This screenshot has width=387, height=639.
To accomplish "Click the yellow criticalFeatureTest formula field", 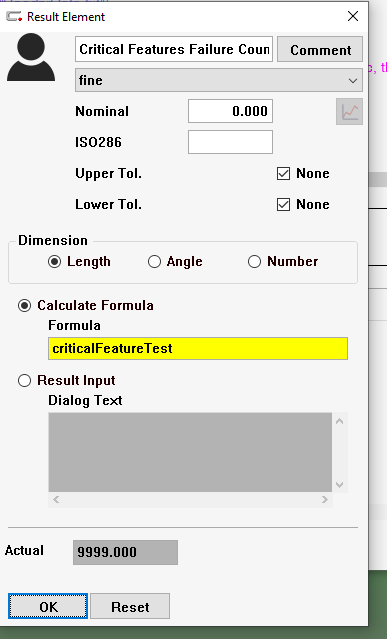I will (x=198, y=349).
